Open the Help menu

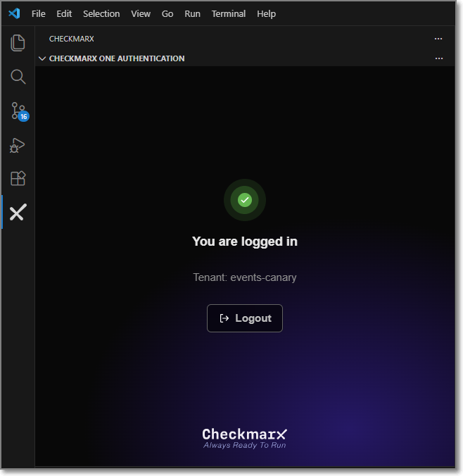click(266, 13)
